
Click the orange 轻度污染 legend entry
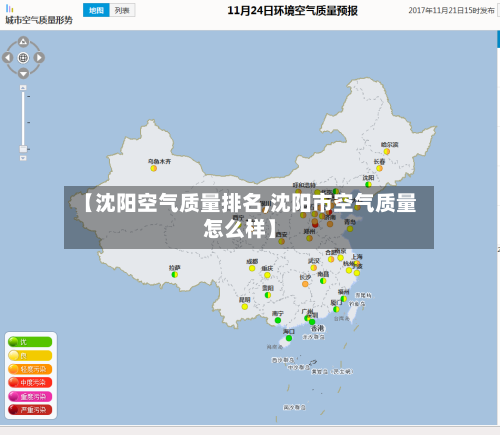click(x=30, y=369)
